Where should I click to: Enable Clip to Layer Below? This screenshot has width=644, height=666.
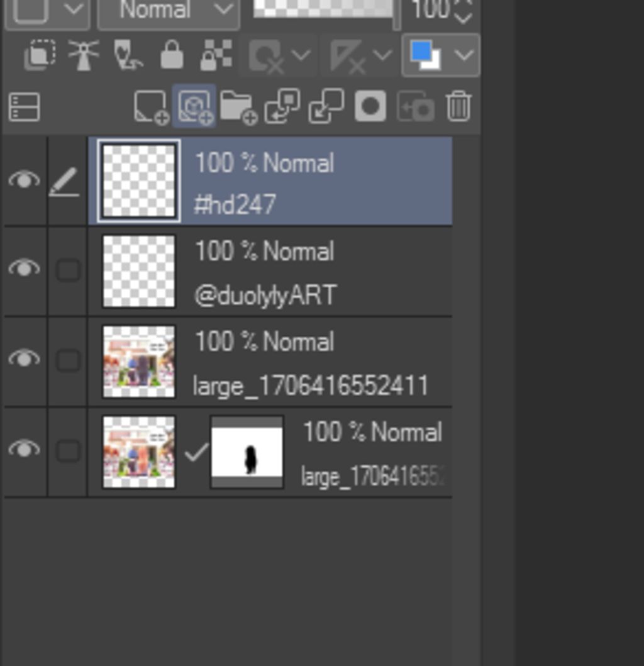[x=40, y=55]
